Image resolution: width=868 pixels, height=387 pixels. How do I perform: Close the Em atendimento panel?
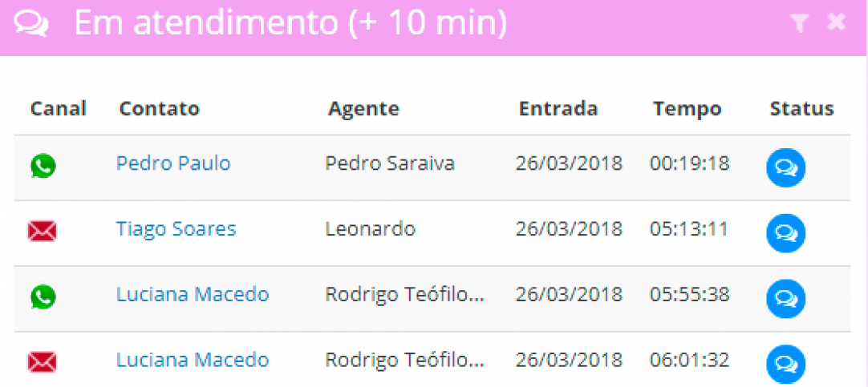coord(837,22)
